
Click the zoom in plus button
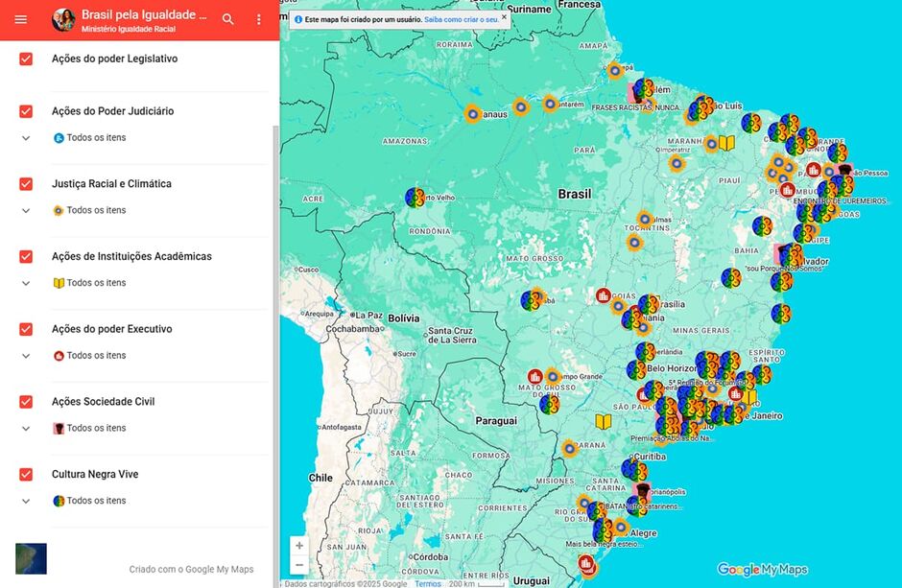pyautogui.click(x=299, y=545)
